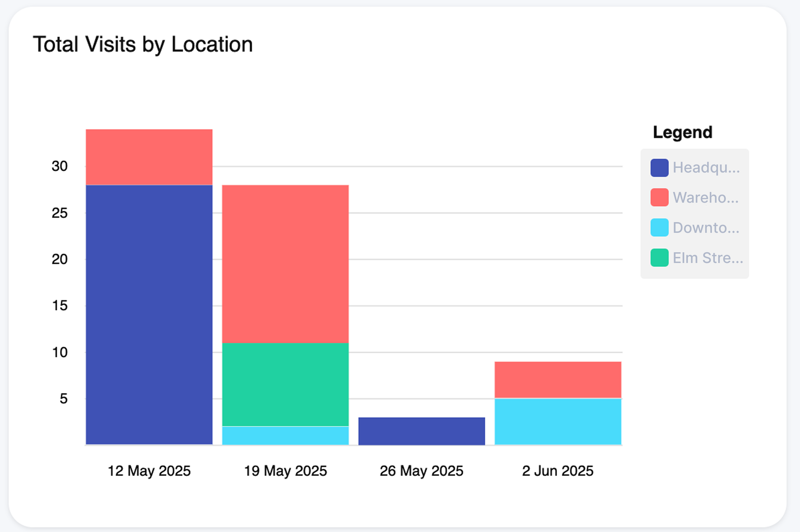Click red Warehouse segment in 19 May bar
Image resolution: width=800 pixels, height=532 pixels.
(x=285, y=264)
